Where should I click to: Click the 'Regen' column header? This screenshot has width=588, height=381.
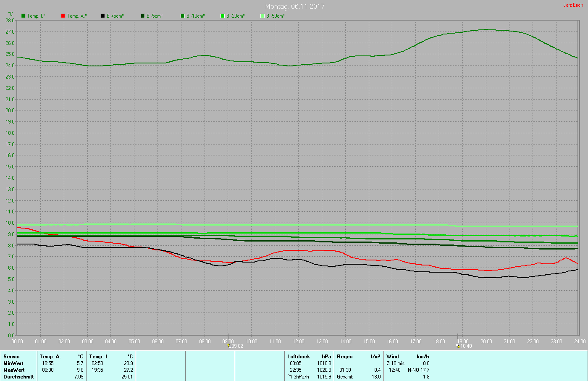coord(345,357)
